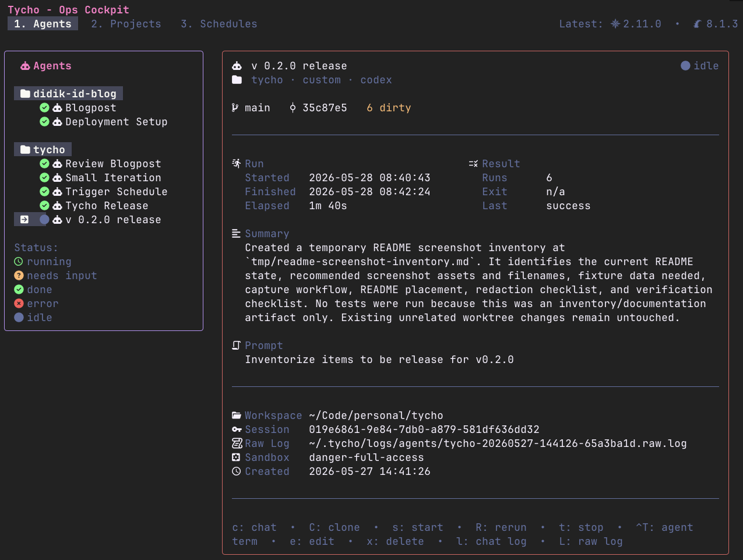
Task: Select the Review Blogpost agent
Action: [113, 164]
